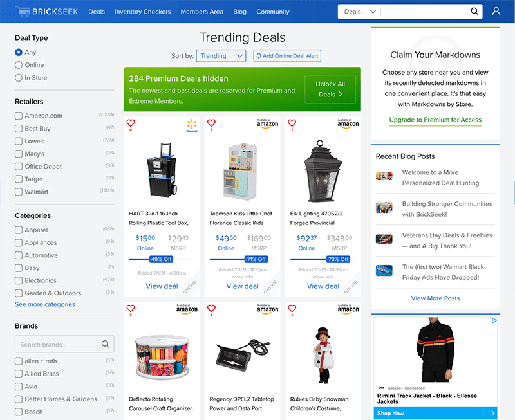Check the Office Depot retailer filter

click(19, 167)
